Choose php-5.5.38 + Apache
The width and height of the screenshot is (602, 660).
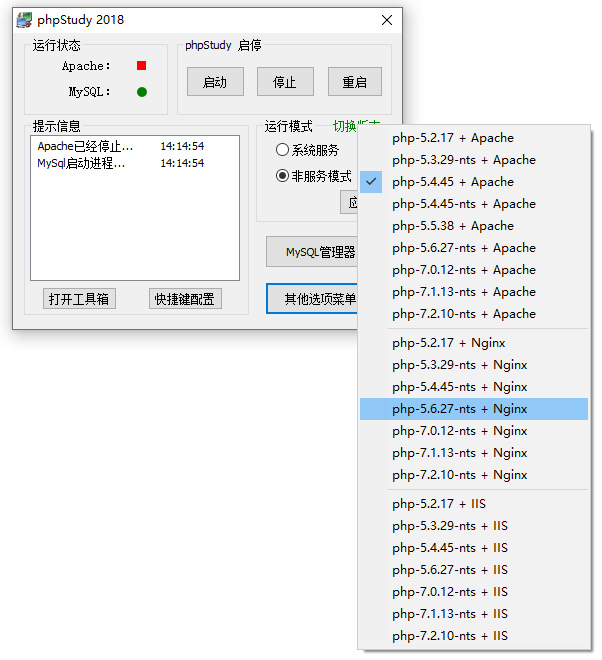coord(474,226)
